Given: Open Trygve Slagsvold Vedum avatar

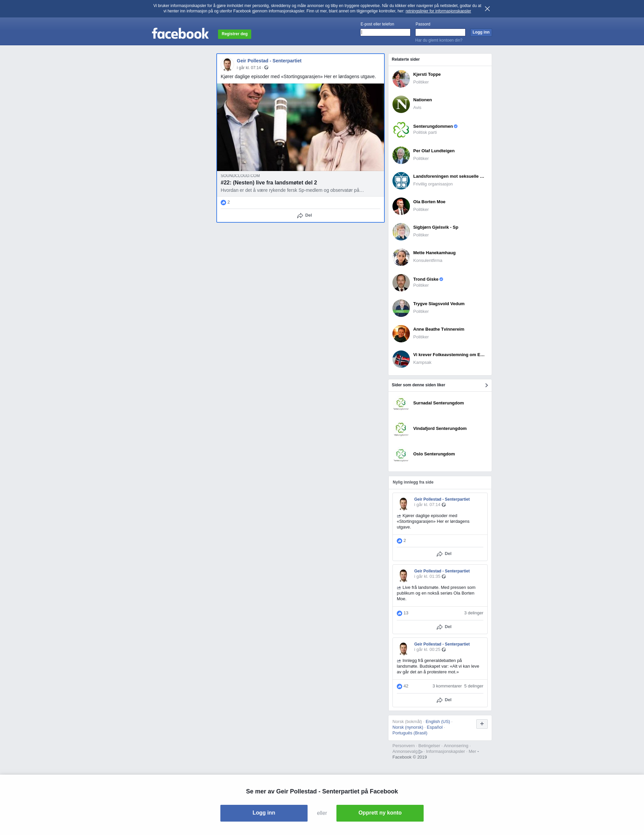Looking at the screenshot, I should pos(401,308).
